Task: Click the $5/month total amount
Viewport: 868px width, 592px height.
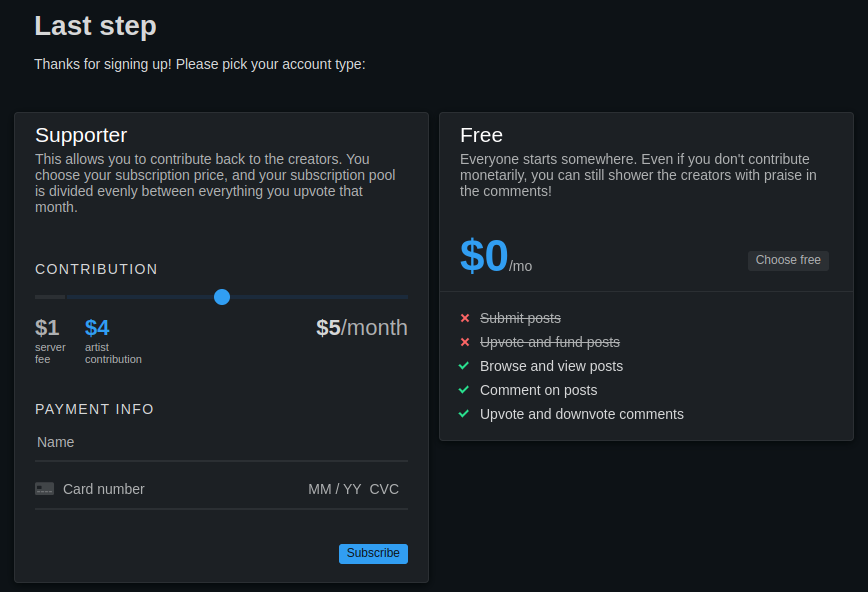Action: click(x=362, y=327)
